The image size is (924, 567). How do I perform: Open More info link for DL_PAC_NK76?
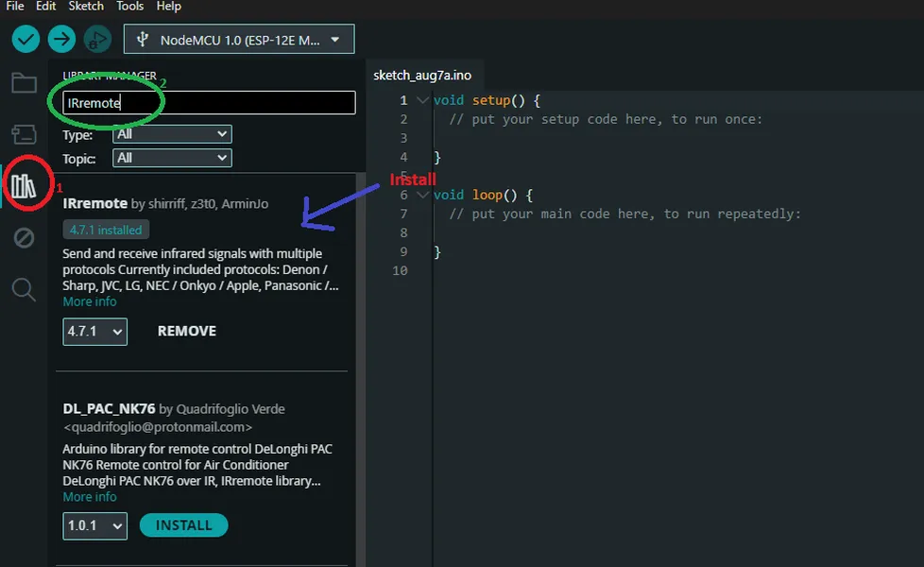pyautogui.click(x=90, y=497)
